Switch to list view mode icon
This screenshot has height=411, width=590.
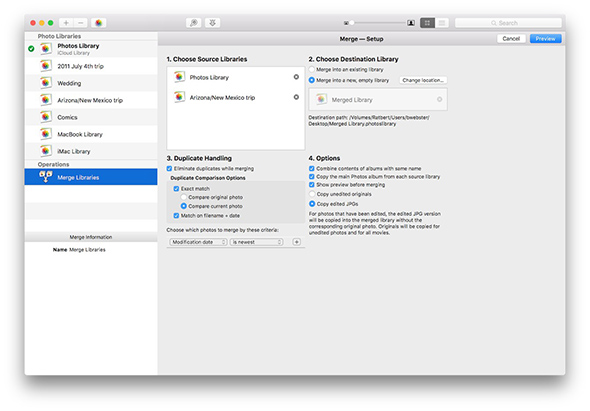pyautogui.click(x=442, y=23)
